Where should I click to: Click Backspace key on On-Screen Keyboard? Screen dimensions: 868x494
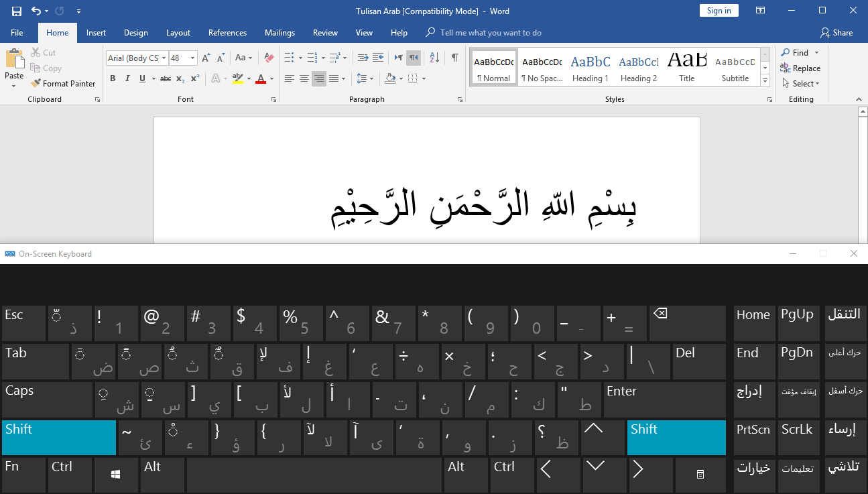click(x=687, y=323)
